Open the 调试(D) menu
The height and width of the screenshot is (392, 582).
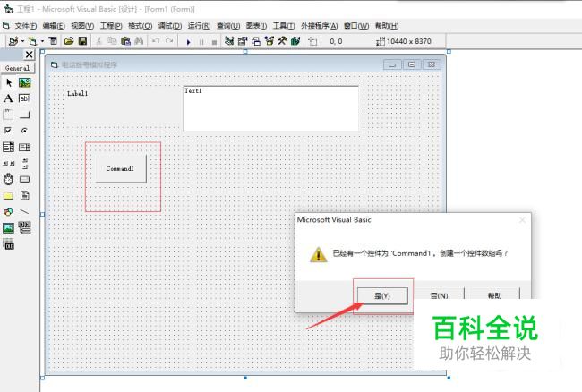tap(169, 26)
